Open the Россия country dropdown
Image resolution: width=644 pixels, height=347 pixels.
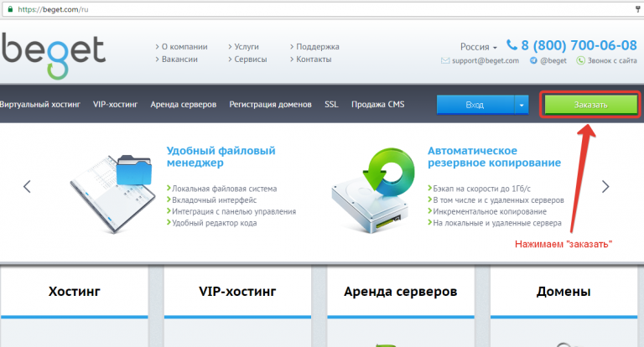[479, 47]
